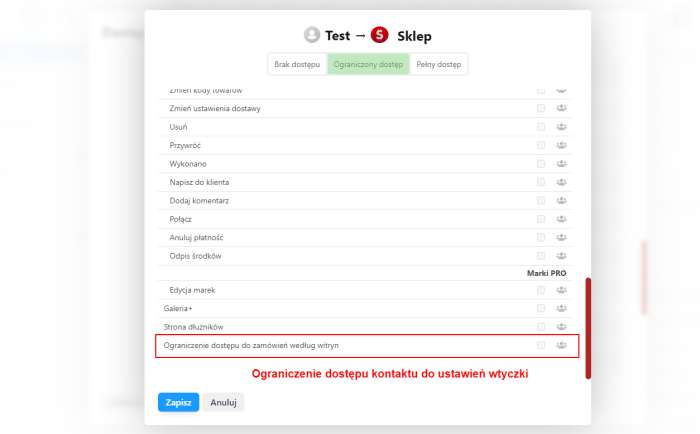This screenshot has width=700, height=434.
Task: Click group icon in Anuluj płatność row
Action: 561,237
